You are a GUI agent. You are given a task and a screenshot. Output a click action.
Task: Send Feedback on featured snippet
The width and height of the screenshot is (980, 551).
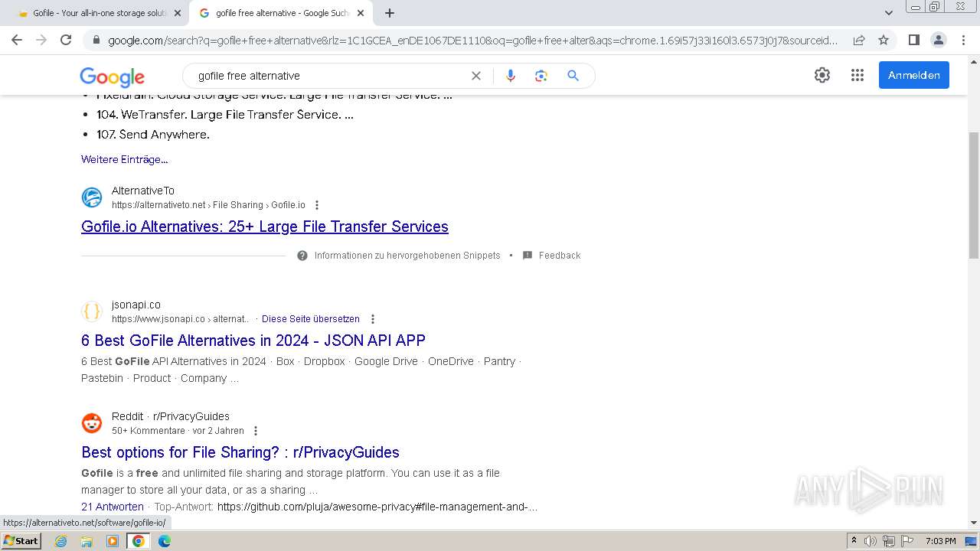click(x=559, y=256)
